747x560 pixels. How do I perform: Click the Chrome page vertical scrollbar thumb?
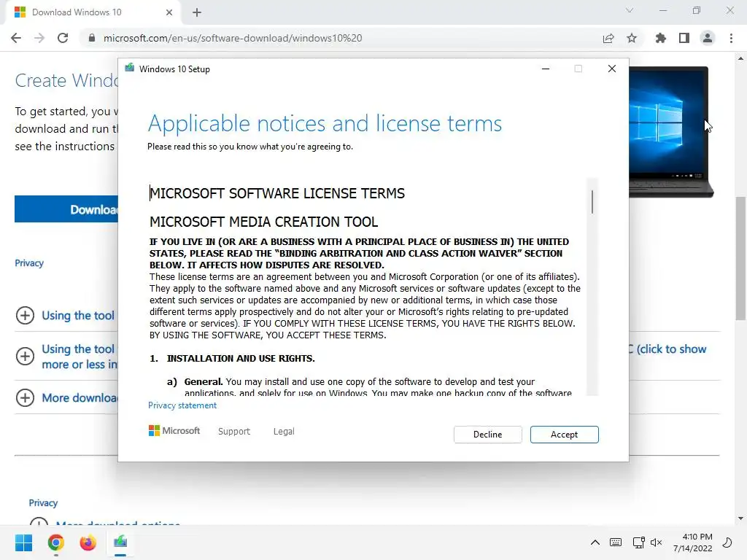(x=740, y=258)
